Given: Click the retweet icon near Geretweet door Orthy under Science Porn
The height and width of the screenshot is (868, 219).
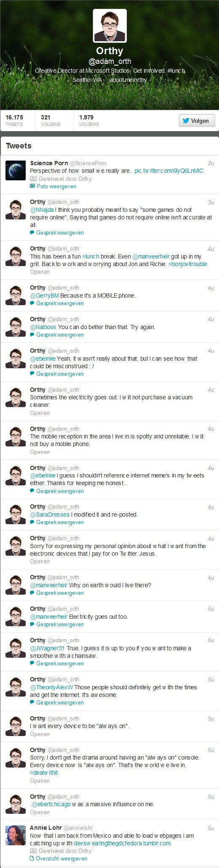Looking at the screenshot, I should tap(33, 179).
